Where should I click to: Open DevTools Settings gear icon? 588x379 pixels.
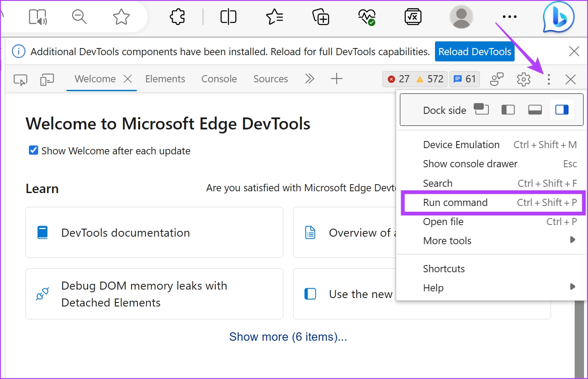pos(524,80)
